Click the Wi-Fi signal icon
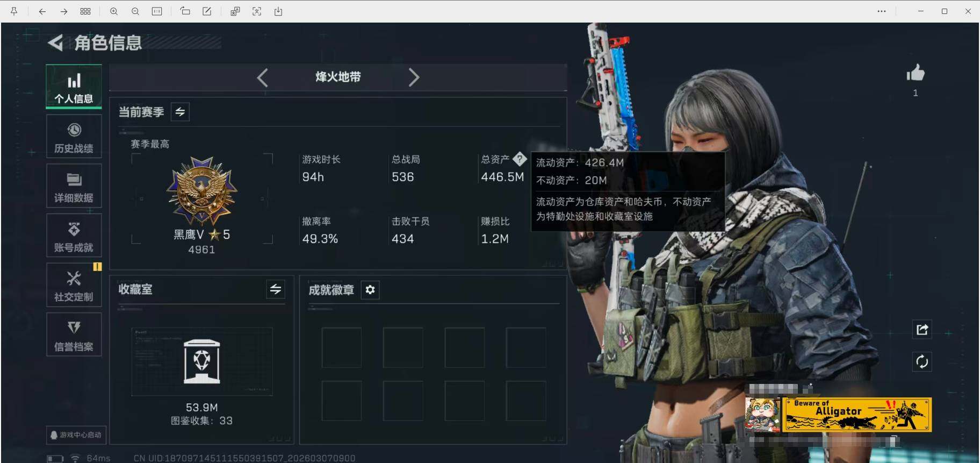Screen dimensions: 980x463 click(x=75, y=459)
